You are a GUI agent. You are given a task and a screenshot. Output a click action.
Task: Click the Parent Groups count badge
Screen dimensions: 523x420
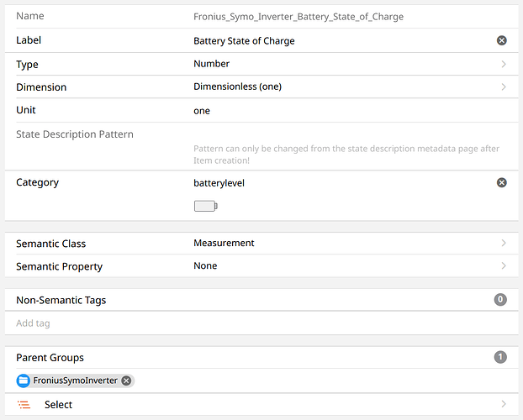500,358
